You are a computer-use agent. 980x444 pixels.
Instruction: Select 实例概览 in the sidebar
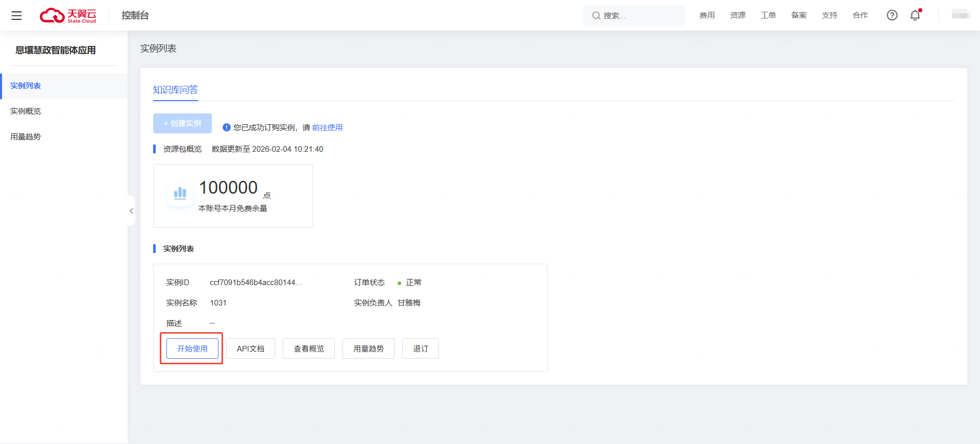[26, 111]
